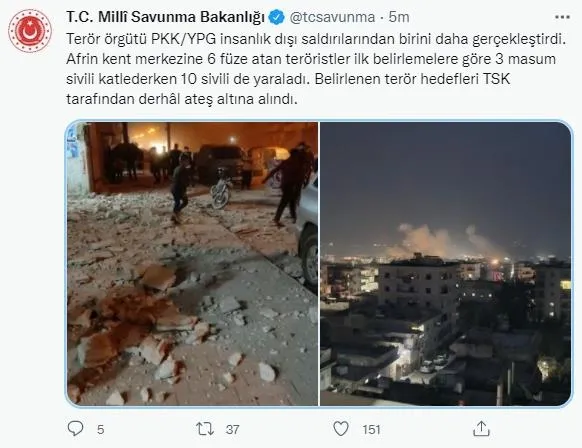Click the retweet arrows icon
582x448 pixels.
[205, 429]
